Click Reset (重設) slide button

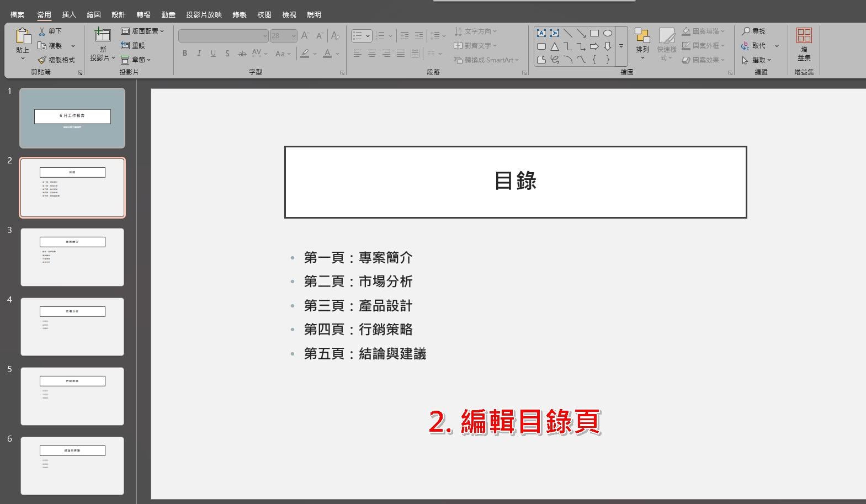point(133,45)
